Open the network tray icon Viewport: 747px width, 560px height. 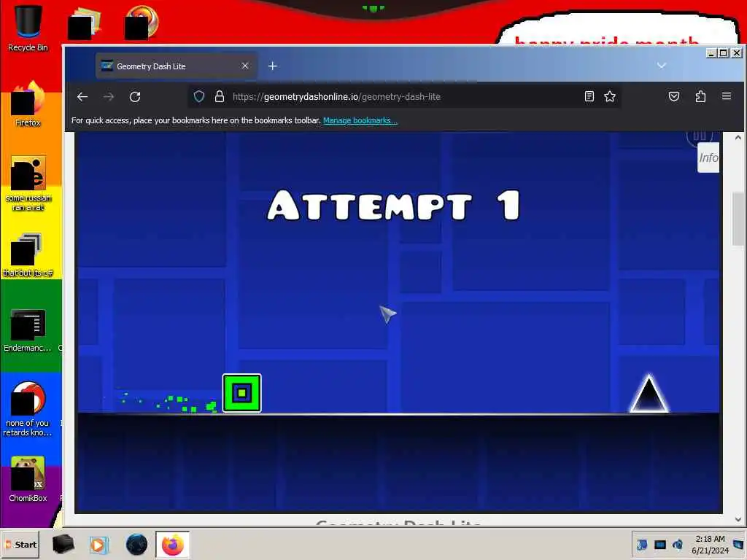coord(659,544)
